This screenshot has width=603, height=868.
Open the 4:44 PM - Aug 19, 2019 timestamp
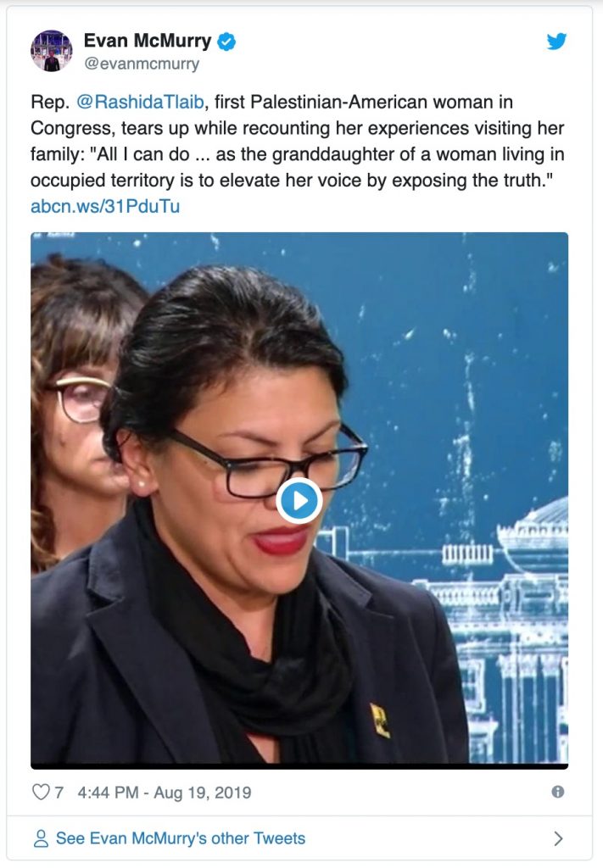tap(165, 793)
